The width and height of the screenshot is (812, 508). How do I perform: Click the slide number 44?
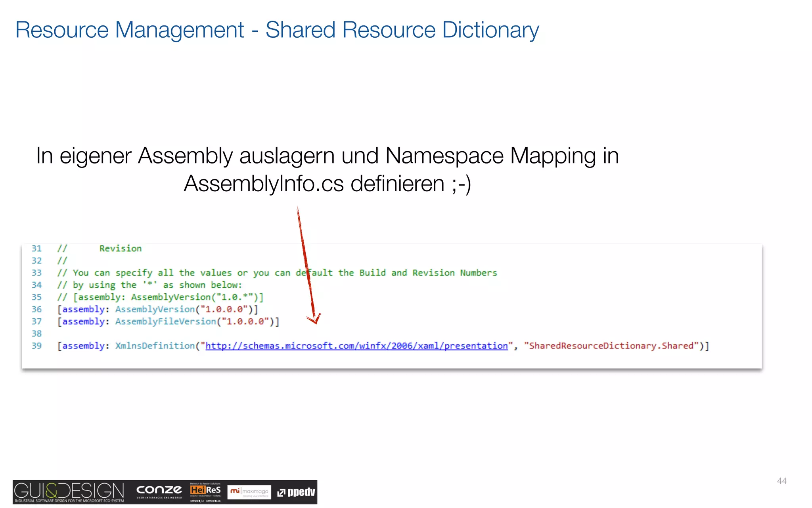pos(781,481)
